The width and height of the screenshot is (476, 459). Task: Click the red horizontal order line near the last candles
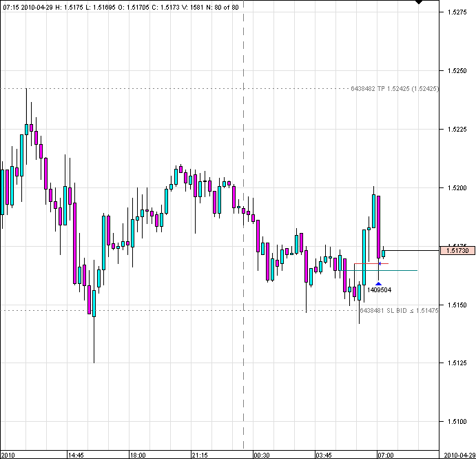(371, 264)
